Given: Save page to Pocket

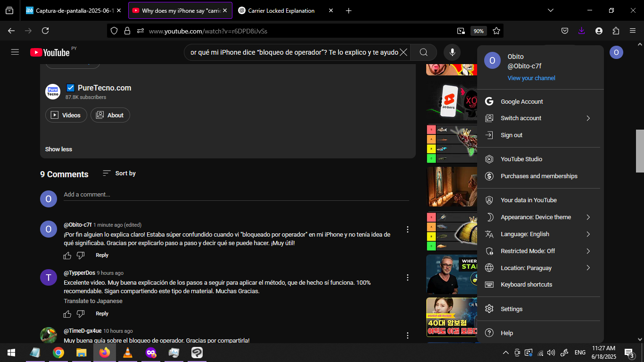Looking at the screenshot, I should click(564, 31).
